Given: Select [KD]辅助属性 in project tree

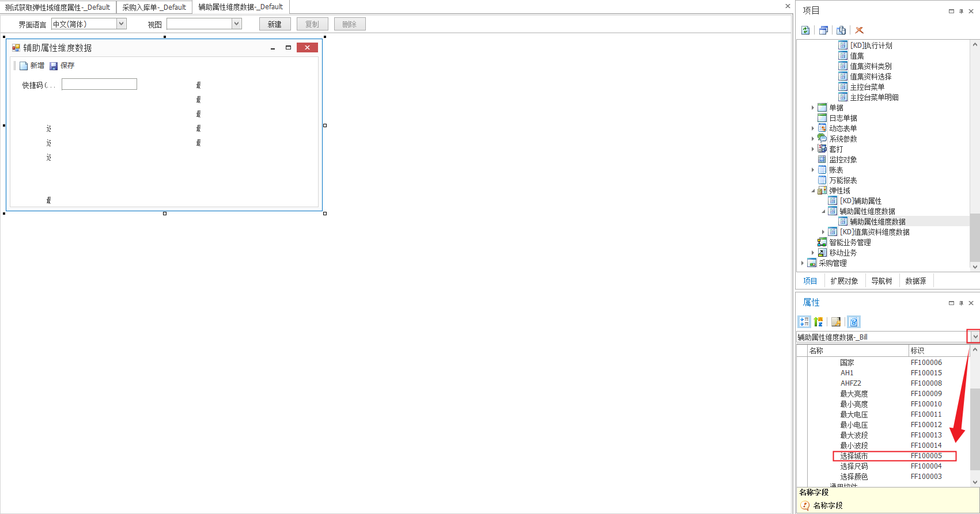Looking at the screenshot, I should click(x=860, y=201).
